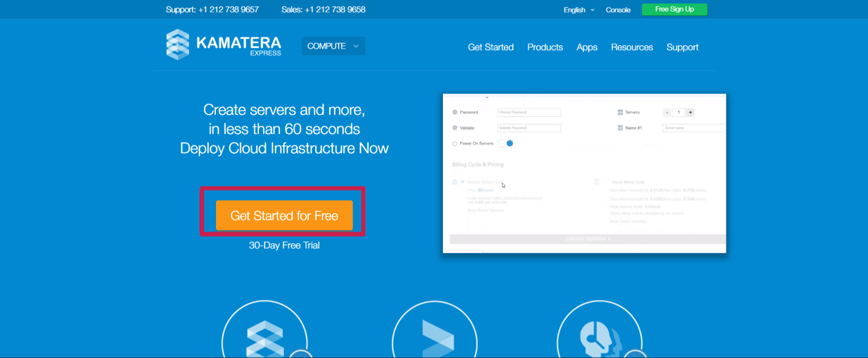Open the Support menu

(683, 47)
